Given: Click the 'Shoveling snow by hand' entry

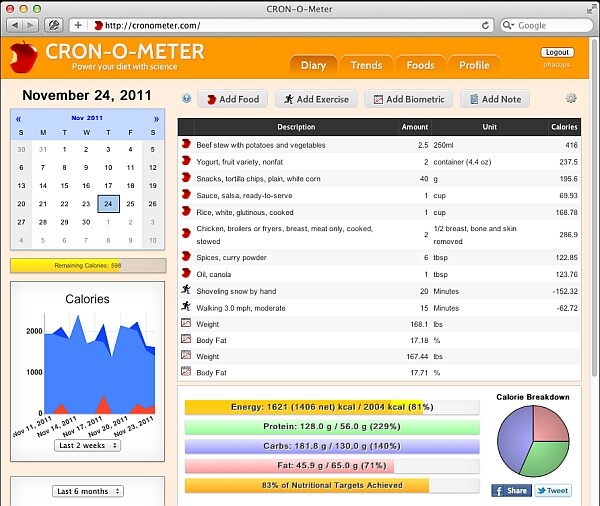Looking at the screenshot, I should pos(236,291).
